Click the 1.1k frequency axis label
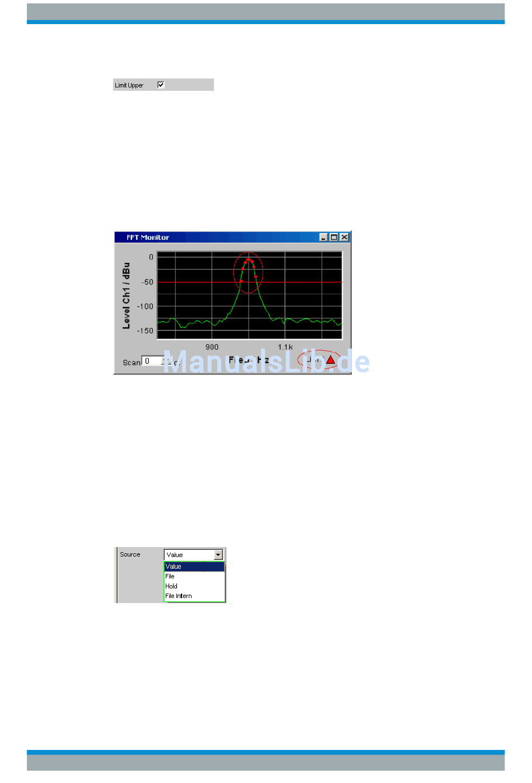 click(285, 347)
